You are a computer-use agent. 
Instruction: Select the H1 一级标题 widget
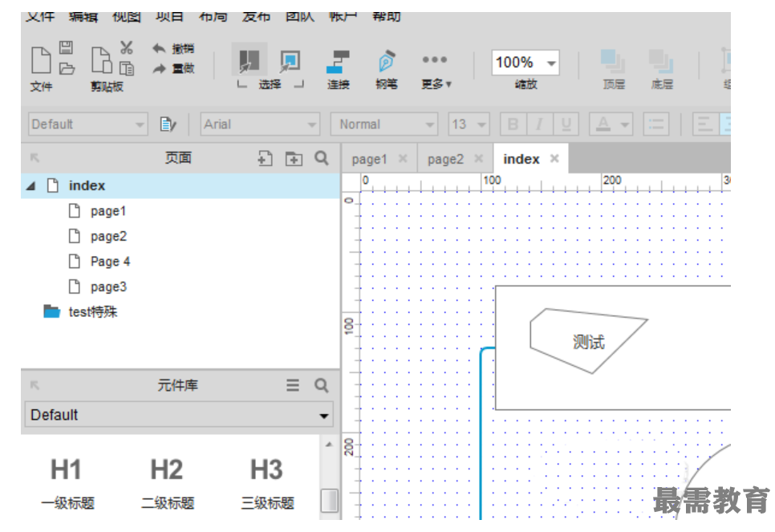(x=67, y=482)
